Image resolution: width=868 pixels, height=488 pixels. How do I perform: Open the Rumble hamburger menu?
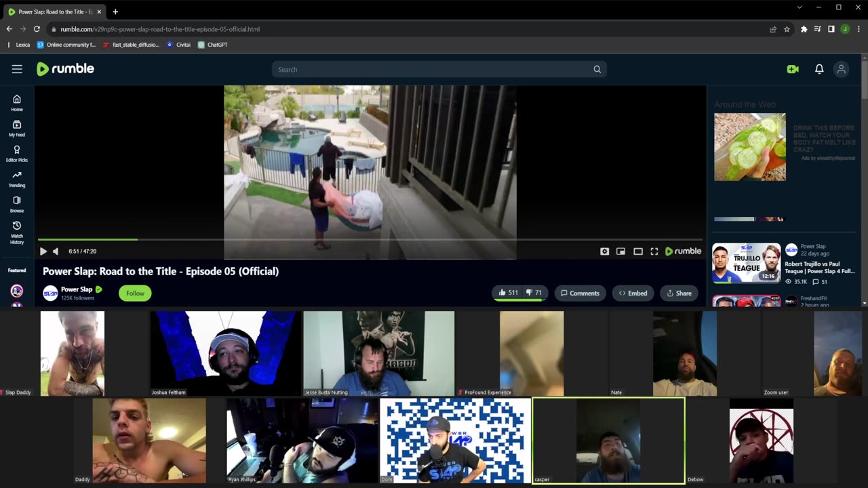pos(17,69)
